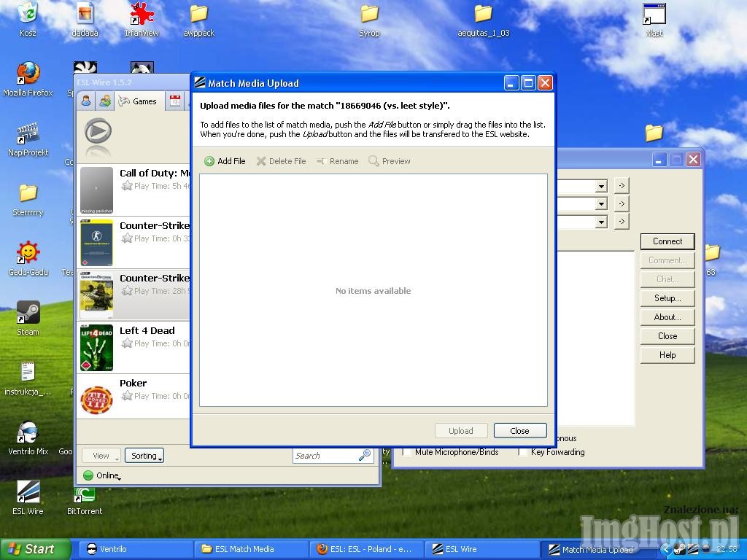Click the first arrow button in Ventrilo
Viewport: 747px width, 560px height.
622,186
